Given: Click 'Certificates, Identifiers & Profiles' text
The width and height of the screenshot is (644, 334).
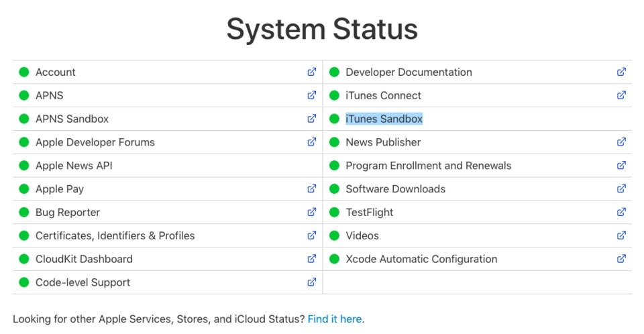Looking at the screenshot, I should coord(115,235).
